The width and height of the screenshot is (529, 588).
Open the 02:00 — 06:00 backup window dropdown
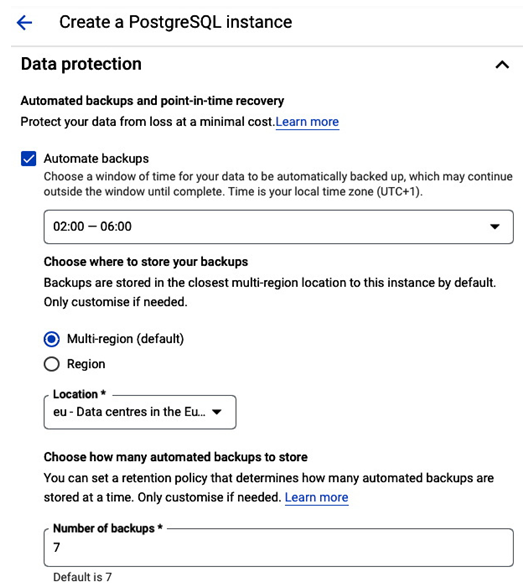tap(279, 227)
